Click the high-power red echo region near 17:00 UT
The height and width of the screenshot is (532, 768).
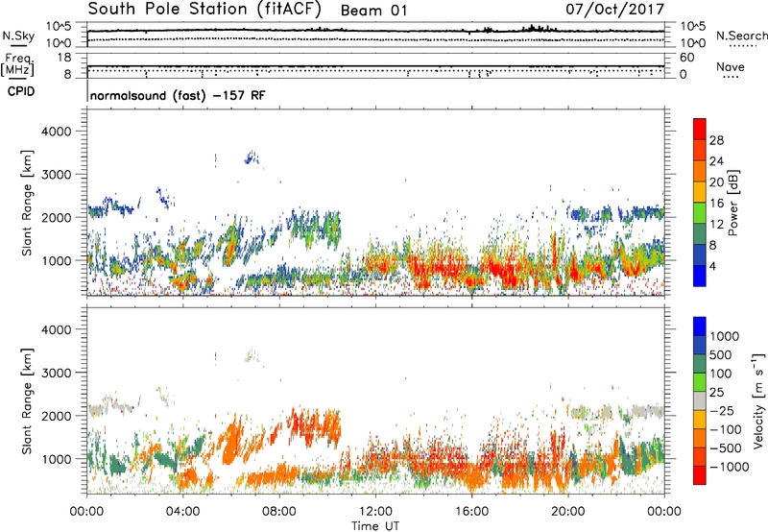pyautogui.click(x=499, y=271)
